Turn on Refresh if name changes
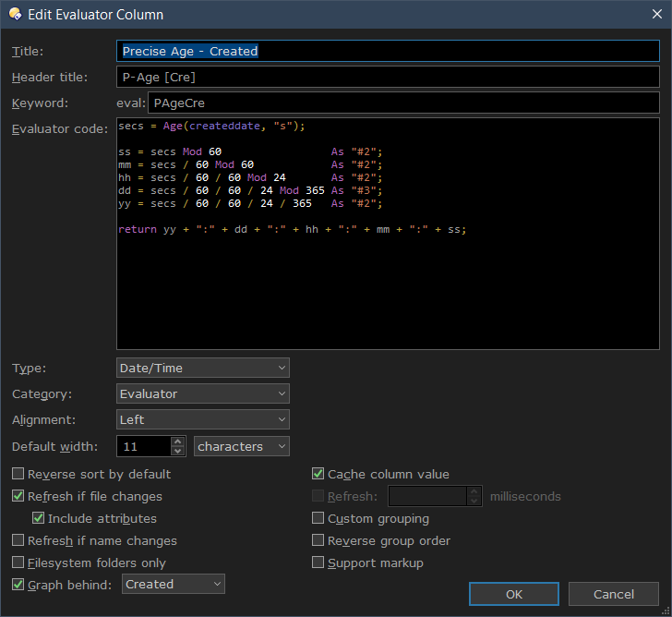Viewport: 672px width, 617px height. coord(18,541)
